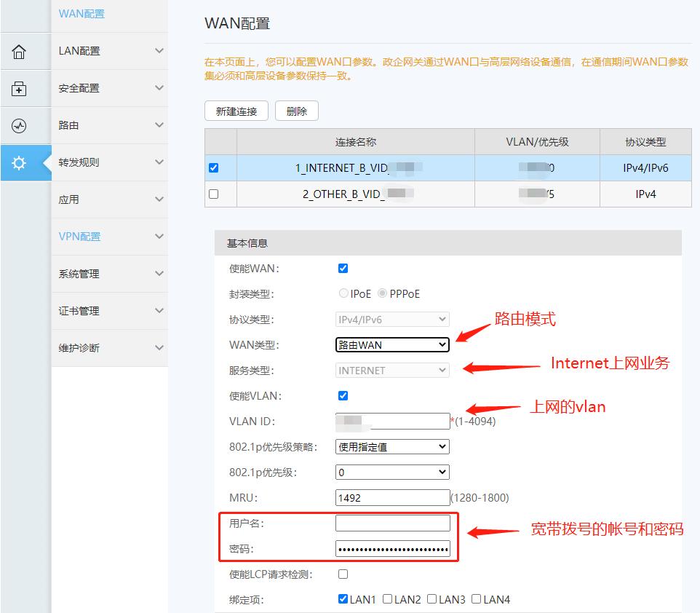Select the checkbox for the 2_OTHER connection row
This screenshot has width=700, height=613.
(x=214, y=194)
